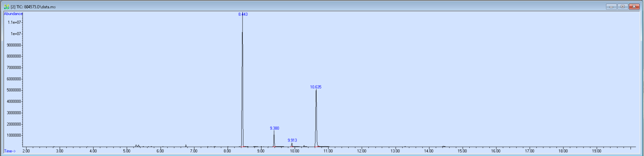Click the Abundance axis label
Viewport: 644px width, 156px height.
13,14
